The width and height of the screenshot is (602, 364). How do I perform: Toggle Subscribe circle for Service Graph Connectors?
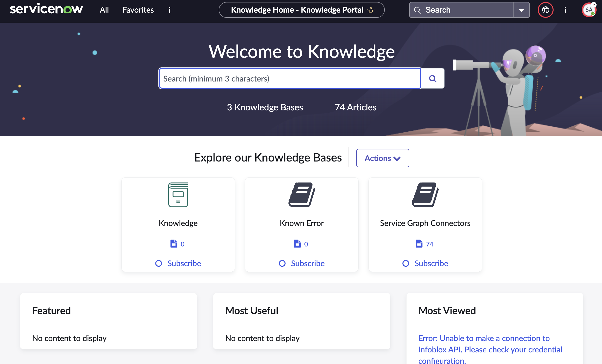pos(406,263)
